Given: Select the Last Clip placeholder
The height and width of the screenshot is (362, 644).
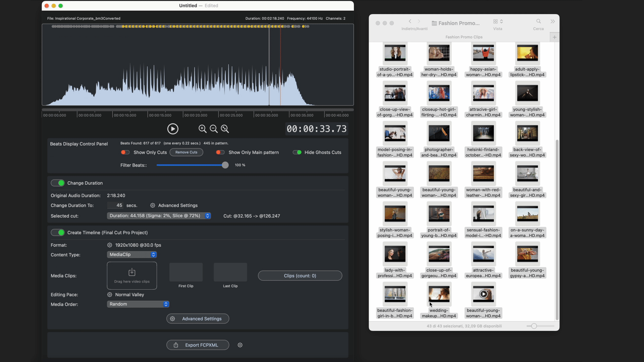Looking at the screenshot, I should pos(230,272).
